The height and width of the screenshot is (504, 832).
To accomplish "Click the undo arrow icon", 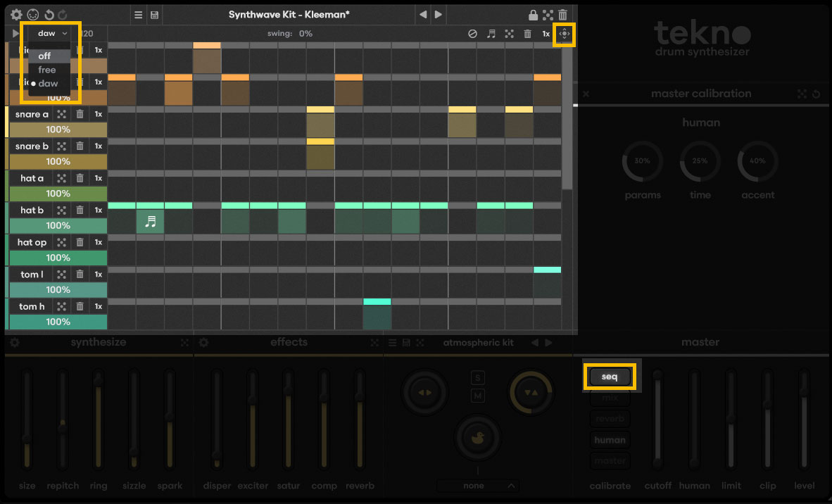I will click(x=49, y=15).
